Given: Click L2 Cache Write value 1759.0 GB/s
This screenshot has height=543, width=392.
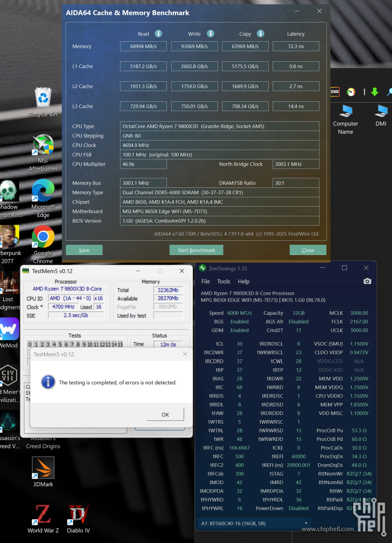Looking at the screenshot, I should pyautogui.click(x=194, y=86).
